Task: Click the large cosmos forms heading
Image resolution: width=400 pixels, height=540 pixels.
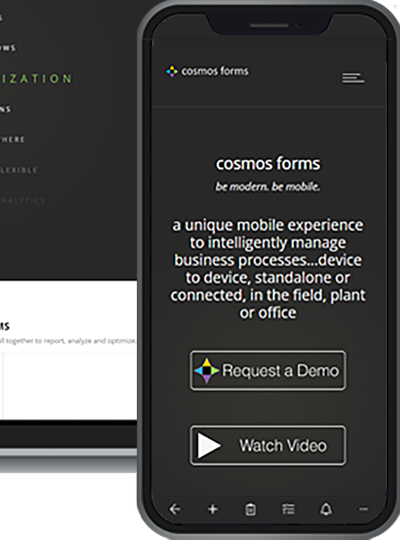Action: [268, 164]
